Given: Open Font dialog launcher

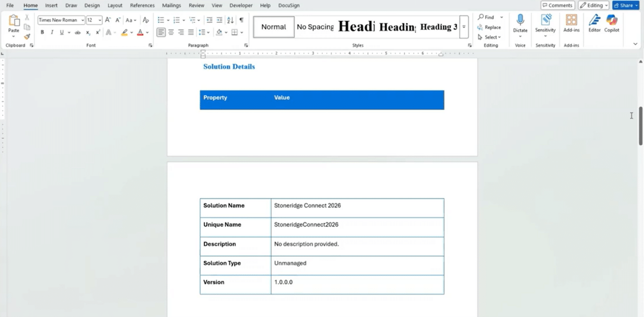Looking at the screenshot, I should (150, 46).
